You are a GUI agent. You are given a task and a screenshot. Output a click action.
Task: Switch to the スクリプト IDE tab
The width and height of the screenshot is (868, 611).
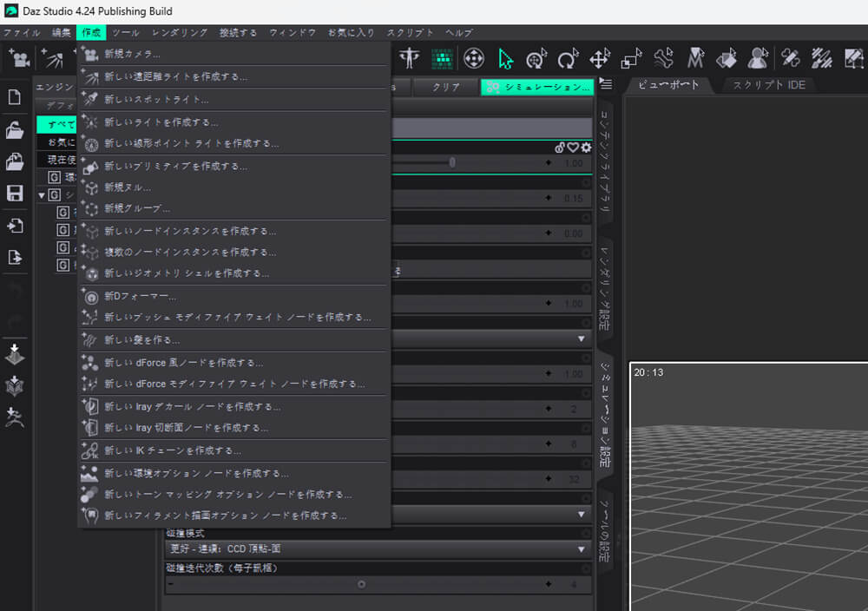769,85
